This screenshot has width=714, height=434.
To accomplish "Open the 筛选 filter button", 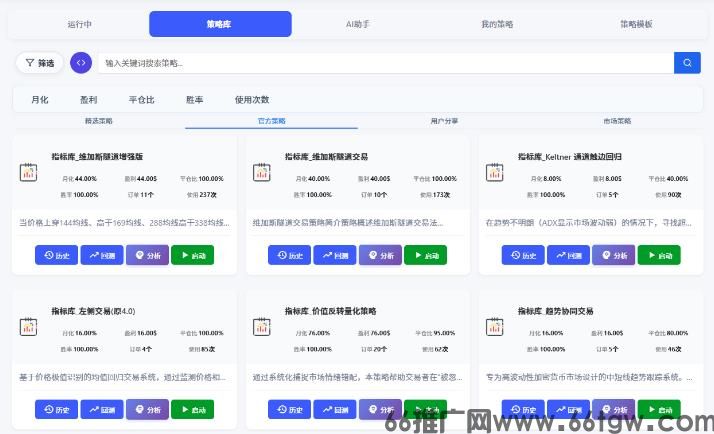I will pos(40,63).
